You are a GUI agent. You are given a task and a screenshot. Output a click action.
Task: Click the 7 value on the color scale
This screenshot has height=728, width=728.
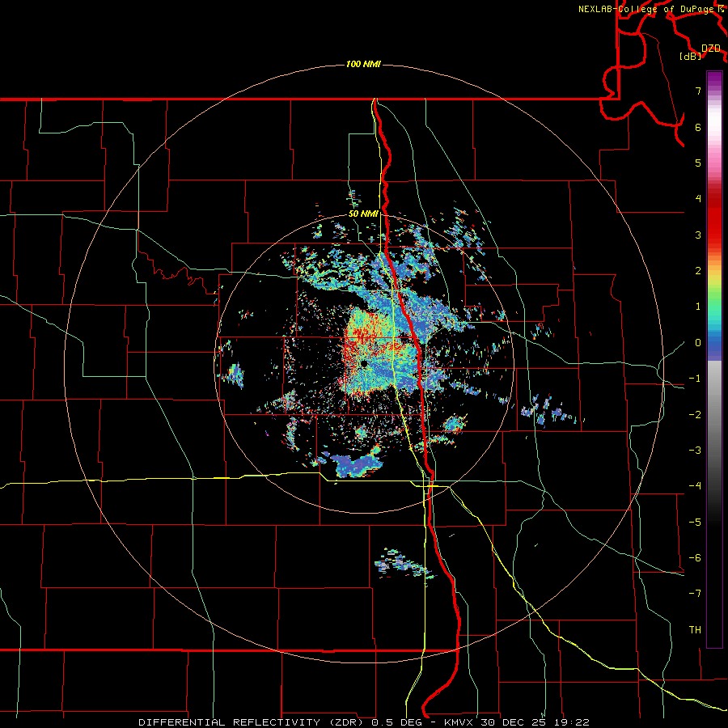698,91
